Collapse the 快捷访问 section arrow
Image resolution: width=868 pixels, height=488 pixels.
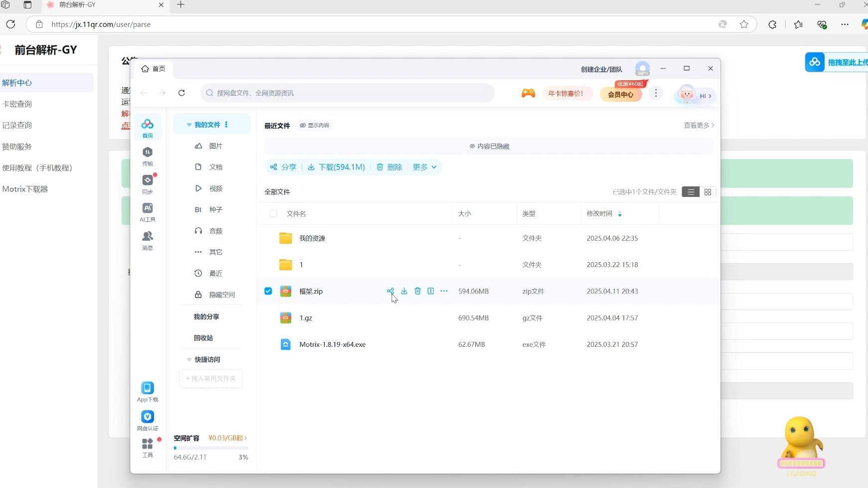tap(189, 359)
